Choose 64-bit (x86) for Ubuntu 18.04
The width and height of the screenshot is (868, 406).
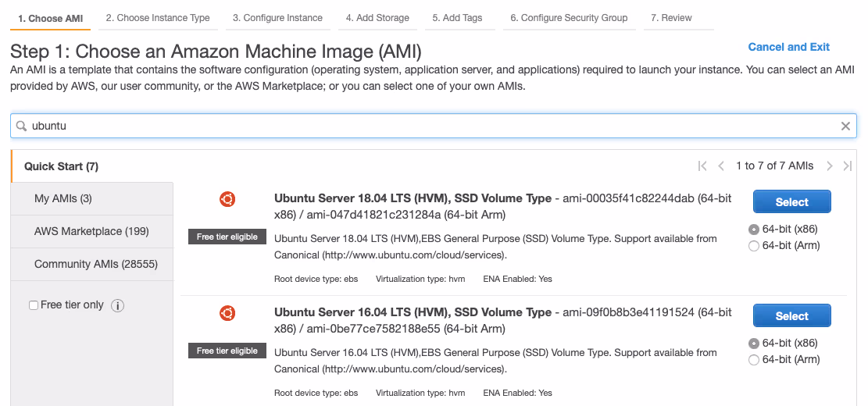click(x=753, y=230)
